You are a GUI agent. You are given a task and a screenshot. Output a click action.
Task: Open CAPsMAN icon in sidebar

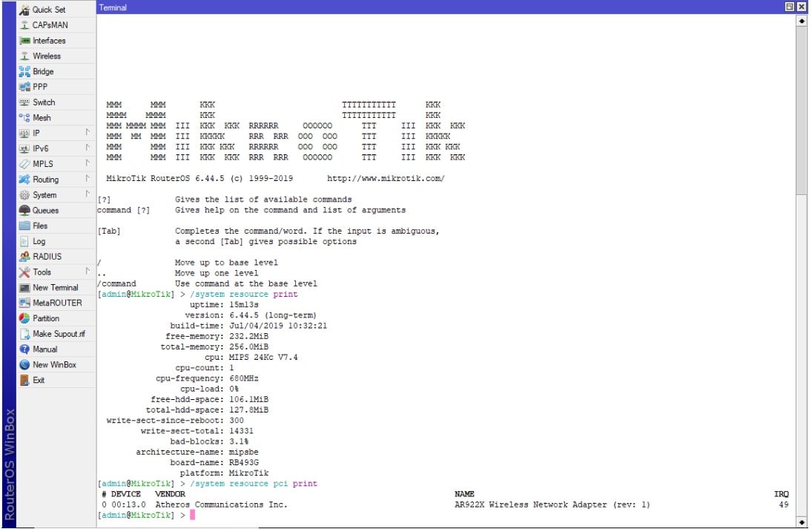(24, 25)
